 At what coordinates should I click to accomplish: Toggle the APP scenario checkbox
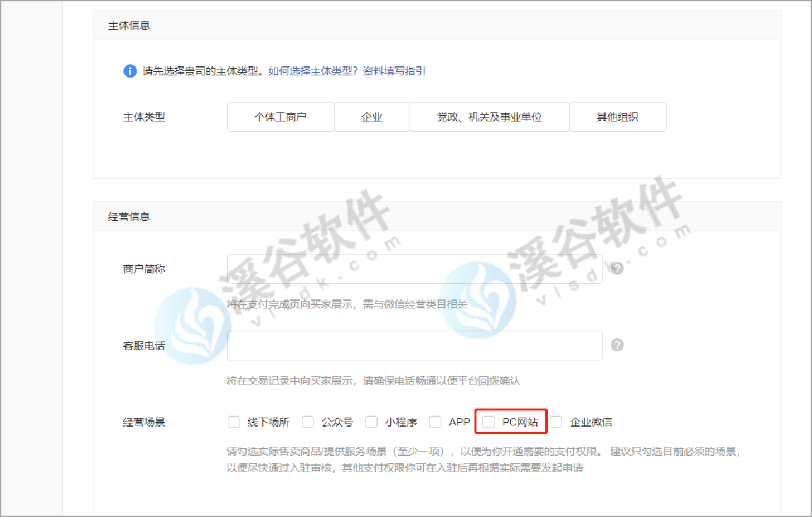435,422
